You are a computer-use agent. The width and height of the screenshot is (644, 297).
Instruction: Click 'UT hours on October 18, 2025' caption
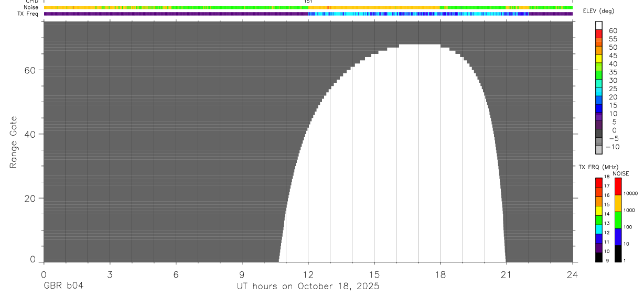[x=308, y=287]
